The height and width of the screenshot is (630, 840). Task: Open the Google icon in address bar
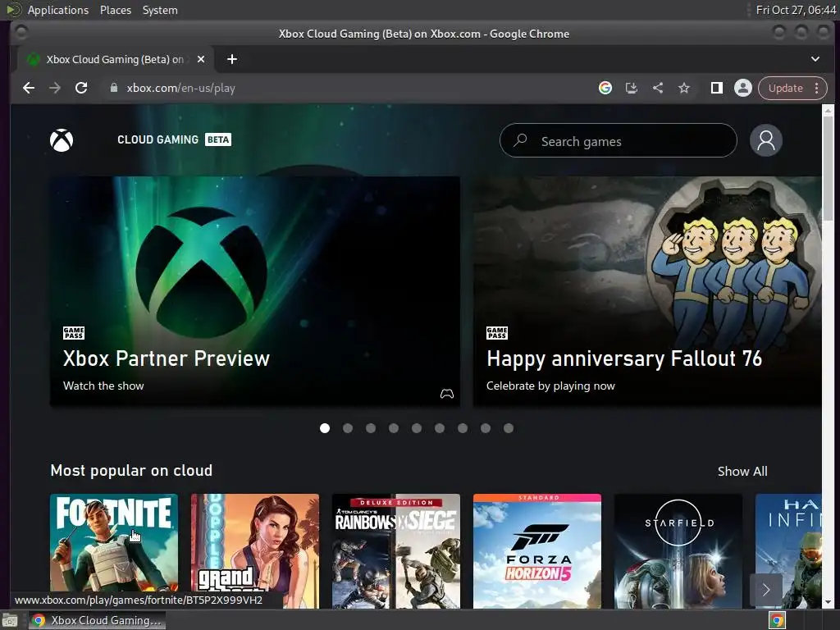point(605,88)
